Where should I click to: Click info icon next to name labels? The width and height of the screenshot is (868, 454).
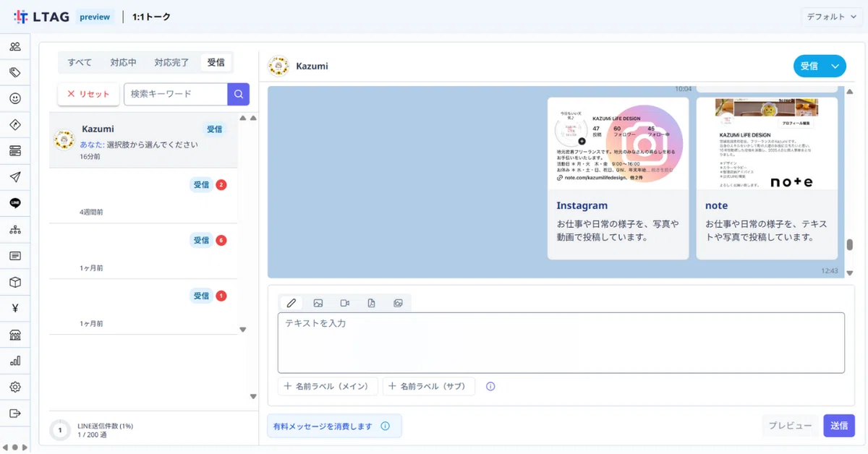pos(490,387)
